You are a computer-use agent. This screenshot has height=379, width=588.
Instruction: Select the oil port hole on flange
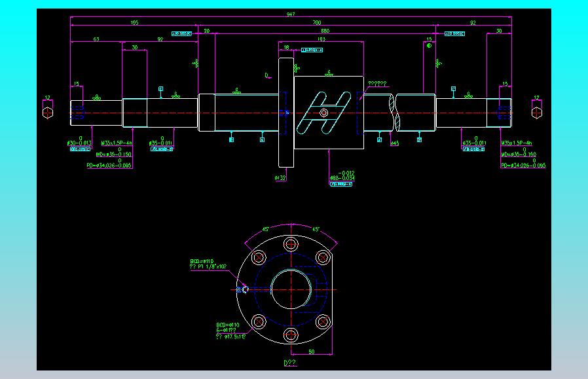(x=244, y=289)
